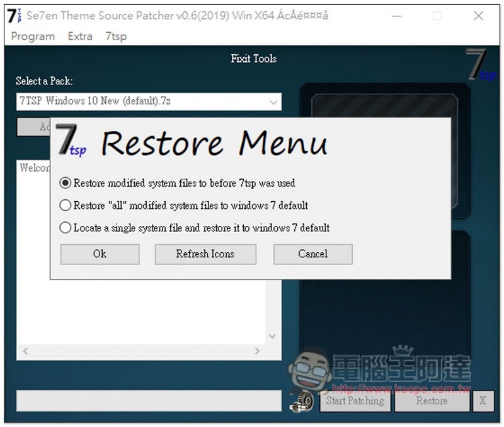Open the Program menu
Screen dimensions: 504x427
coord(33,37)
